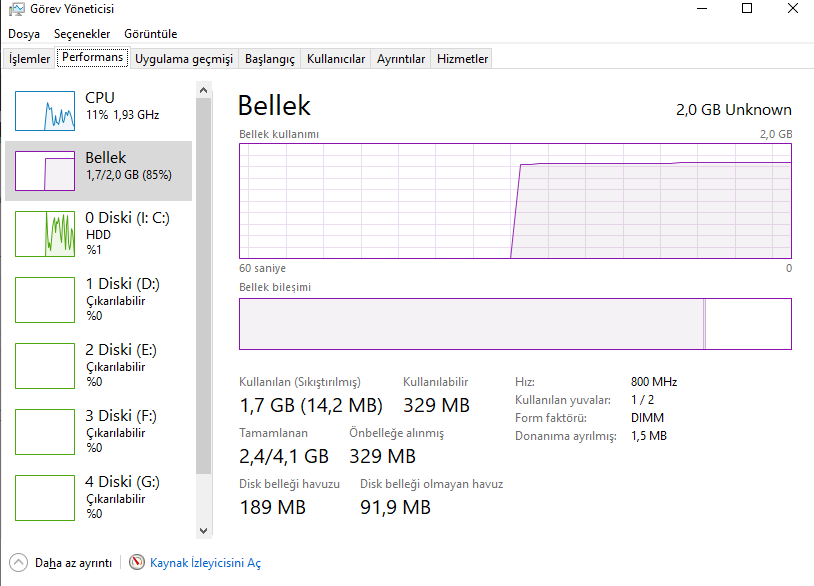Collapse details with the Daha az ayrıntı chevron
This screenshot has height=586, width=814.
18,563
